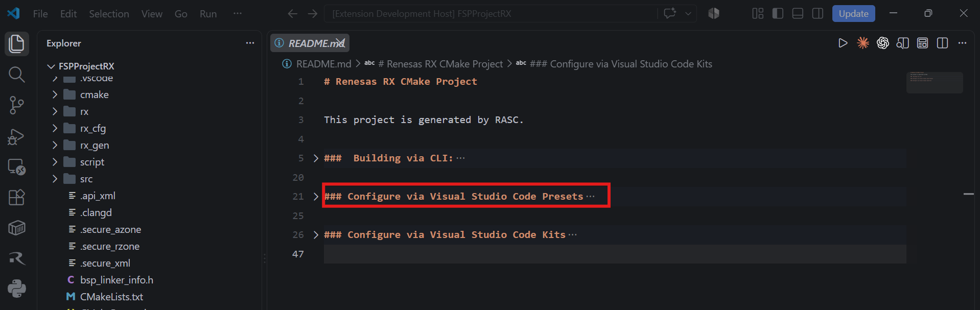
Task: Open the Selection menu
Action: point(109,14)
